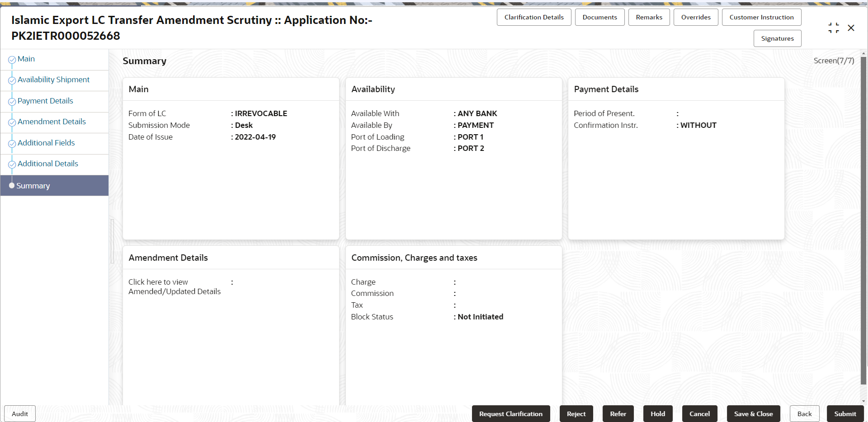Check the Overrides
The height and width of the screenshot is (422, 868).
[x=696, y=17]
